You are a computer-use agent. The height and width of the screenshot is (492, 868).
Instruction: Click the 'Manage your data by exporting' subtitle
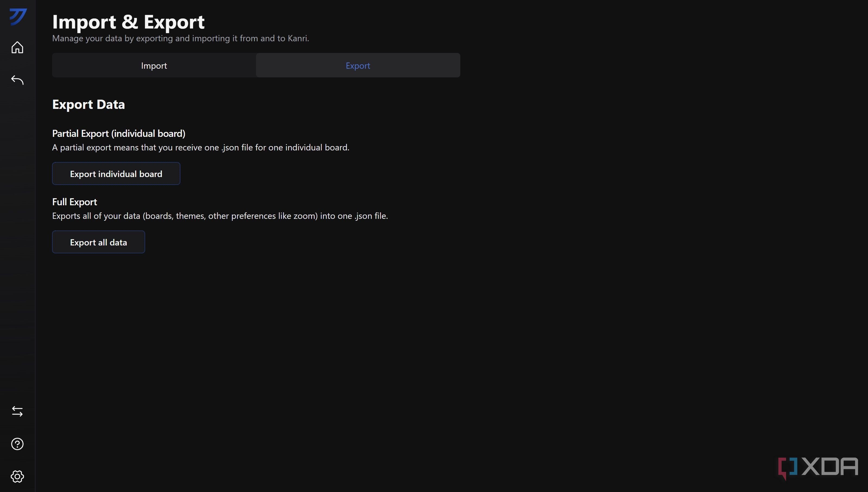click(181, 38)
